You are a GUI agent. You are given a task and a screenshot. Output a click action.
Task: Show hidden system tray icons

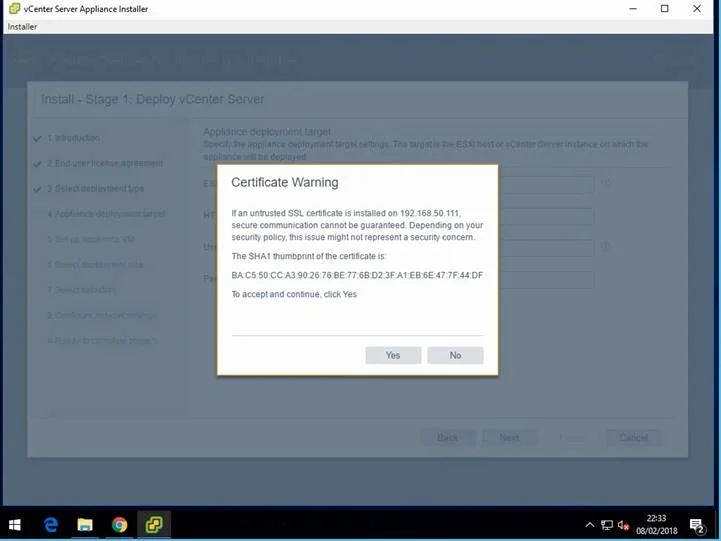pos(589,524)
